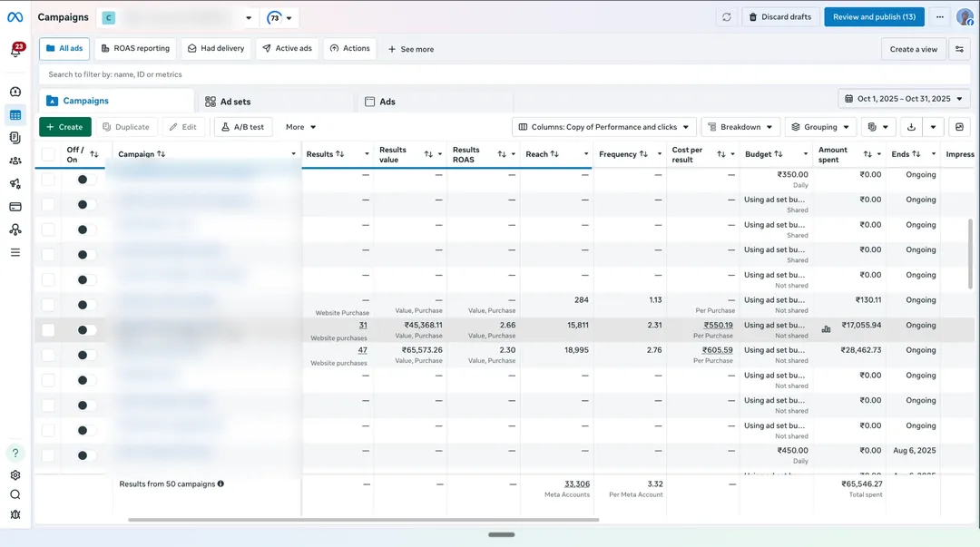The width and height of the screenshot is (980, 547).
Task: Open Account overview gauge icon in sidebar
Action: click(x=15, y=92)
